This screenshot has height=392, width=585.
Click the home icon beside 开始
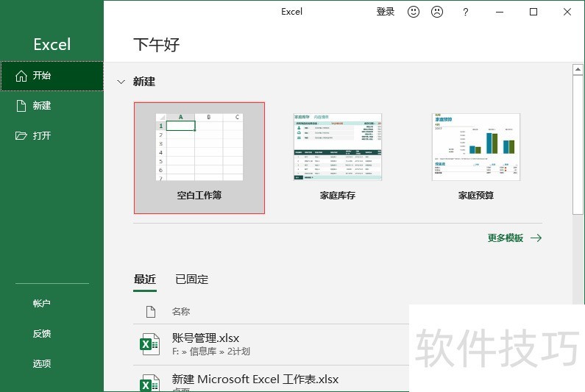(x=21, y=76)
